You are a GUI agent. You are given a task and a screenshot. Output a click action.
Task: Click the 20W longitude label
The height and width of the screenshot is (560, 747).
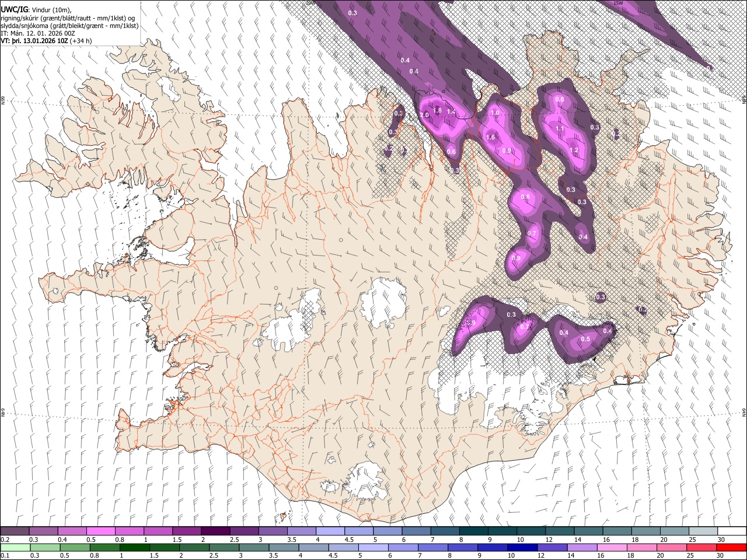tap(310, 3)
